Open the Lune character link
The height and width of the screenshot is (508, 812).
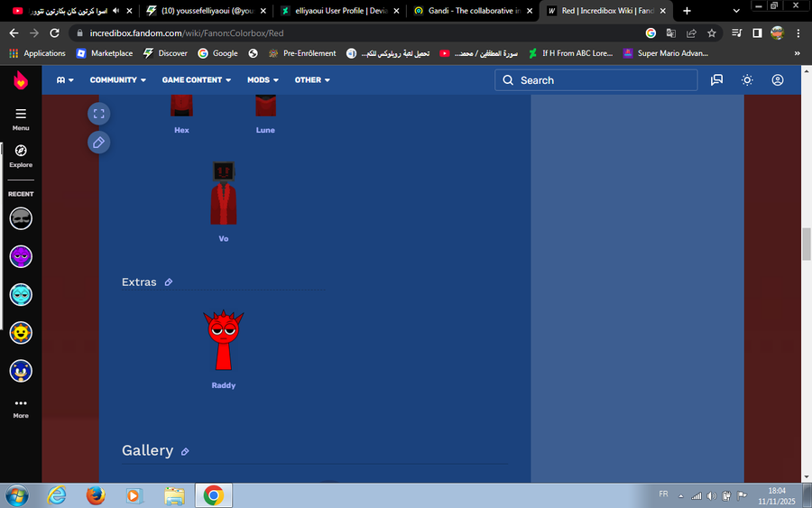[265, 130]
